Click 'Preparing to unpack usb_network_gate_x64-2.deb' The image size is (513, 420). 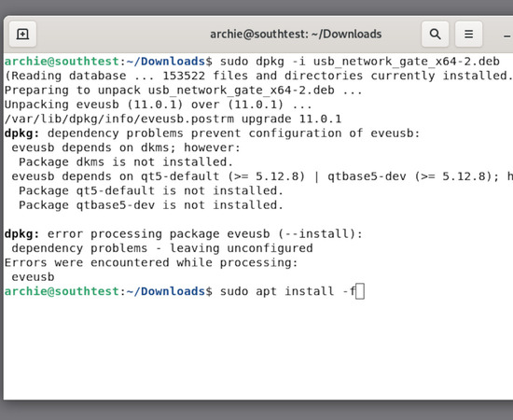[x=184, y=91]
